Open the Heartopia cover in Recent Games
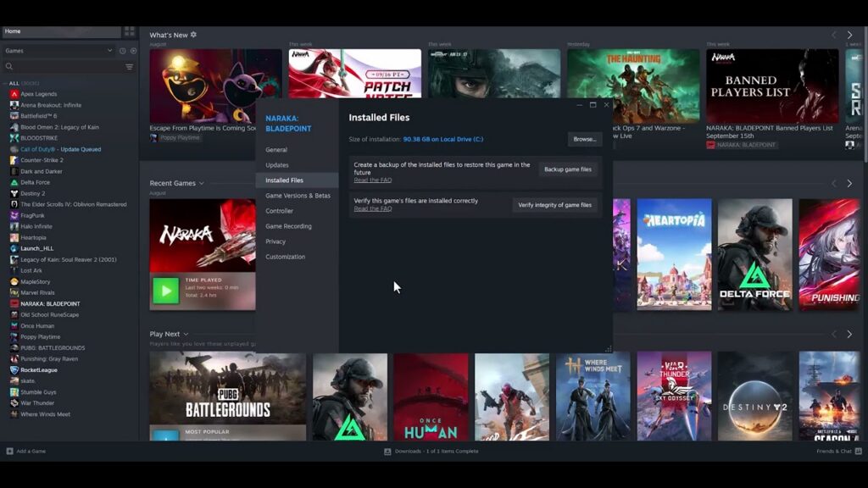868x488 pixels. 674,254
